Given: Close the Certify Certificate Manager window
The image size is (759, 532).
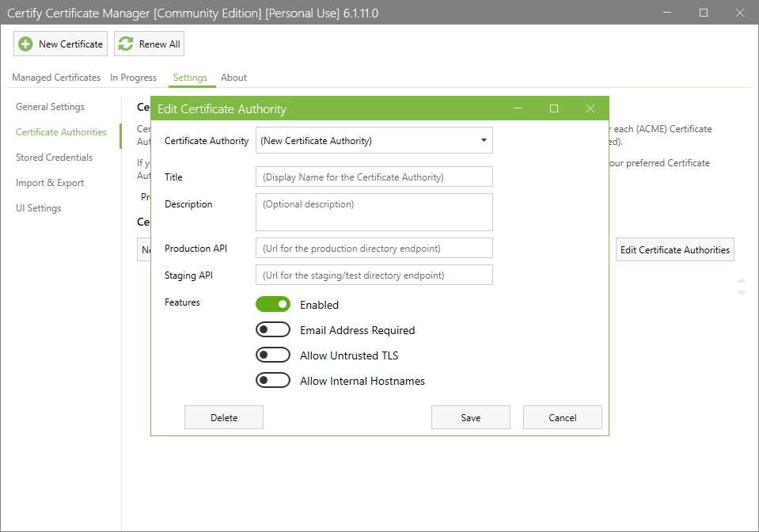Looking at the screenshot, I should click(740, 13).
